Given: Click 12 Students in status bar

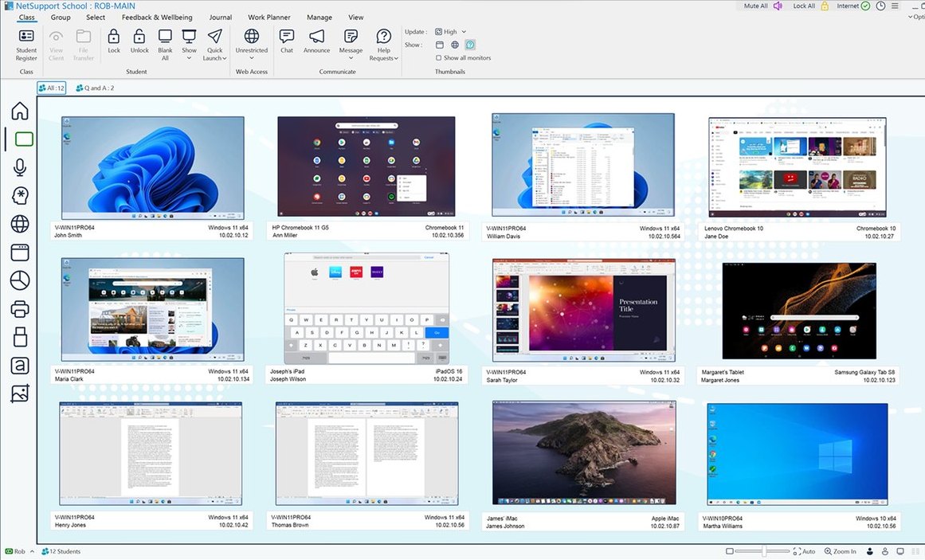Looking at the screenshot, I should [61, 551].
